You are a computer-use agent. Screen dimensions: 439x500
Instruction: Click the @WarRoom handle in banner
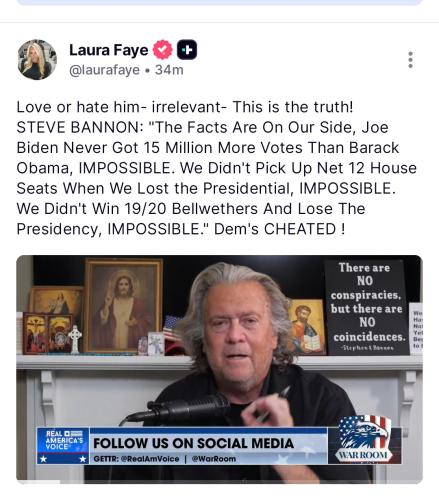[214, 459]
